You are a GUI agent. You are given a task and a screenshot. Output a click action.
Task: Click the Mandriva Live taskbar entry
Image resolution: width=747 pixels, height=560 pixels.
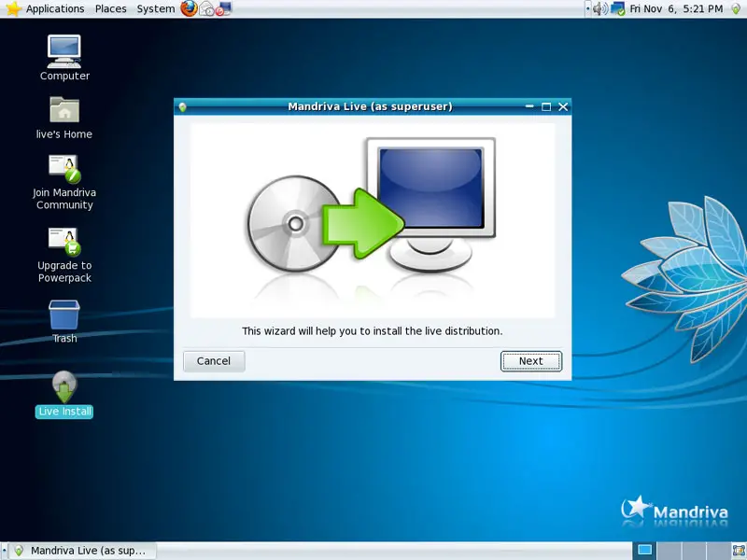click(83, 551)
